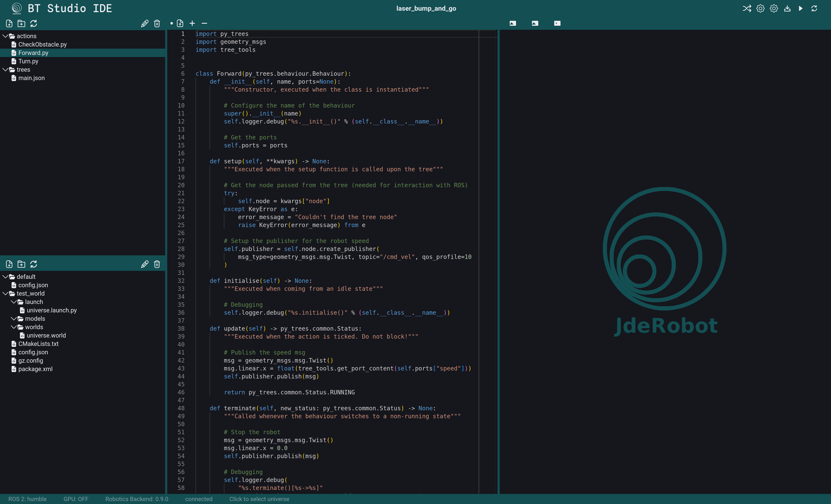Click trash icon in universe files panel

click(x=157, y=264)
